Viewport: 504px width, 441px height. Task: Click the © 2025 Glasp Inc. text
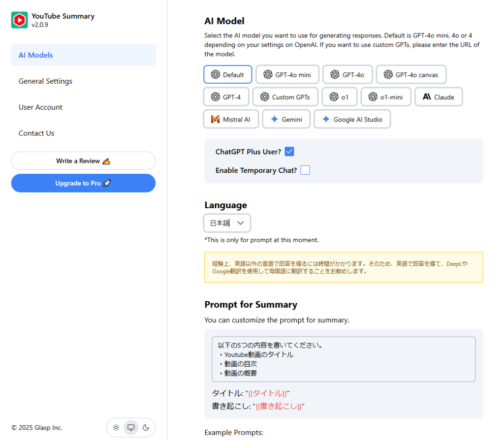[36, 428]
